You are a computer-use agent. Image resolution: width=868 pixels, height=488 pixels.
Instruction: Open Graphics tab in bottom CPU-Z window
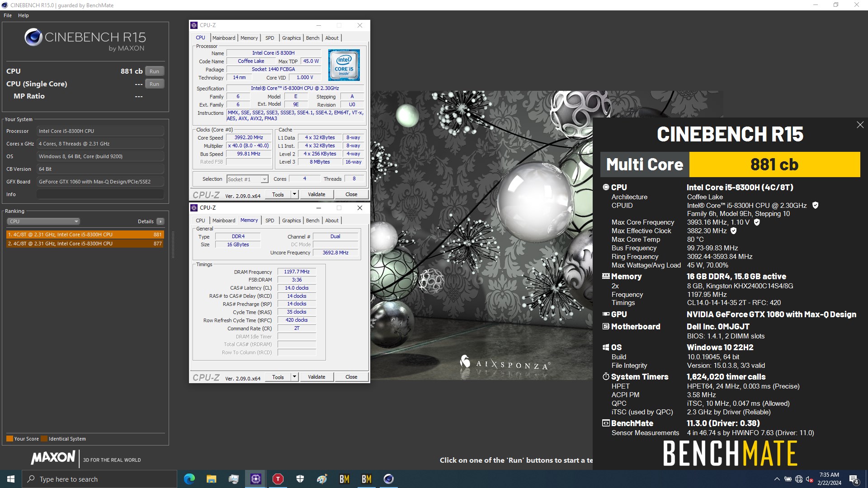point(292,221)
